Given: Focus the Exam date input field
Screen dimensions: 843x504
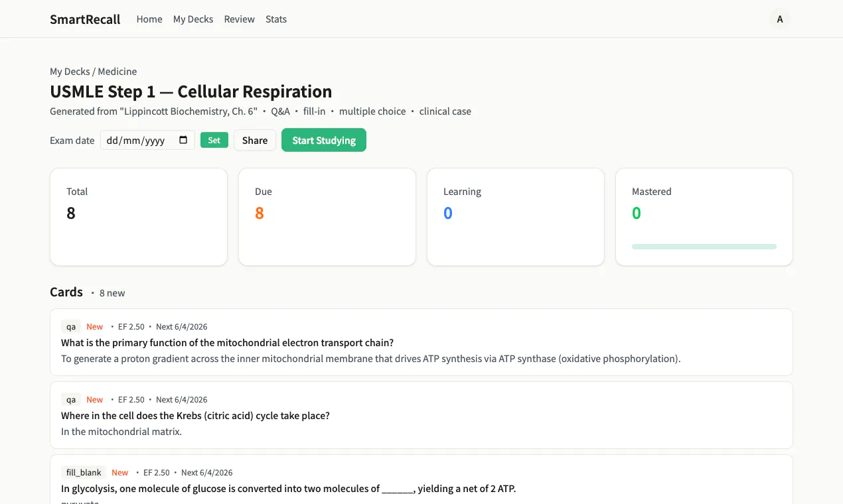Looking at the screenshot, I should 147,140.
